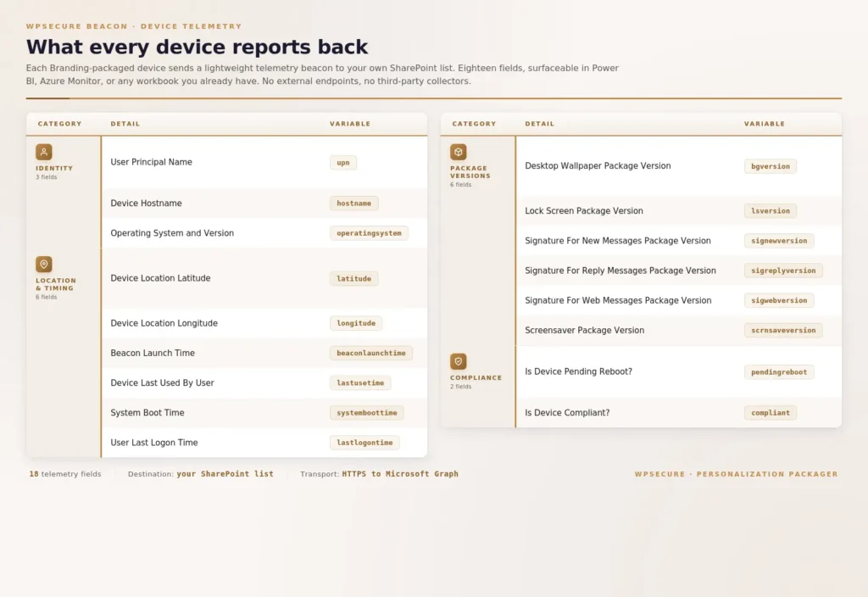Select the upn variable tag
The image size is (868, 597).
(343, 162)
